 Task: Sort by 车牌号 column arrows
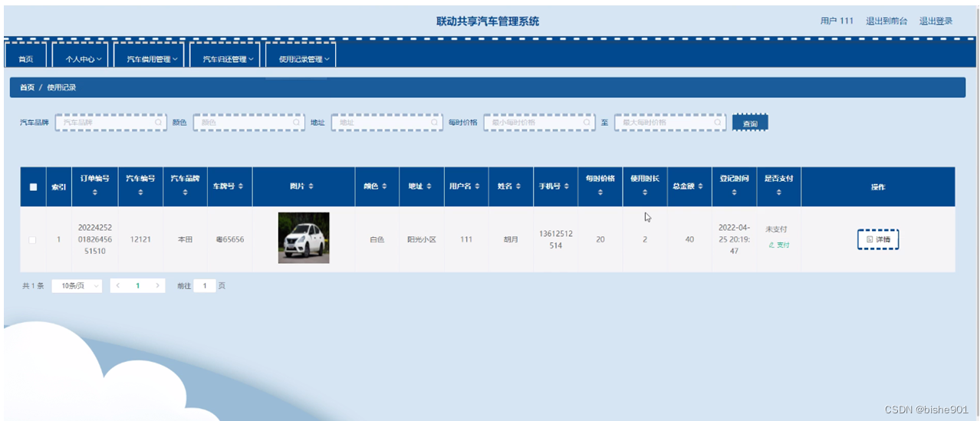coord(241,186)
